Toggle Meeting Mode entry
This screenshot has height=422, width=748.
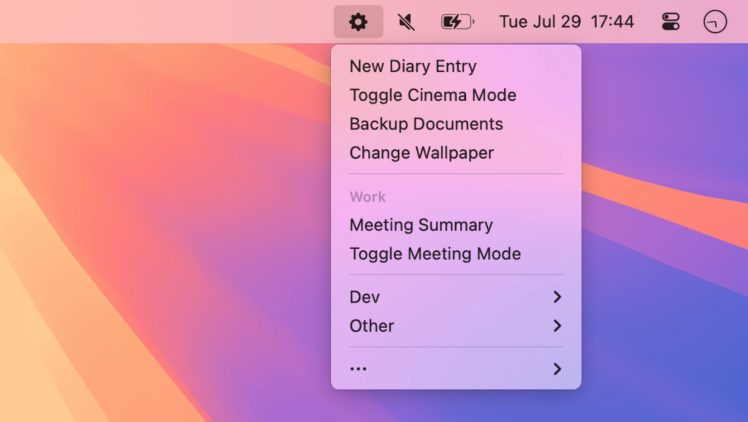(456, 254)
